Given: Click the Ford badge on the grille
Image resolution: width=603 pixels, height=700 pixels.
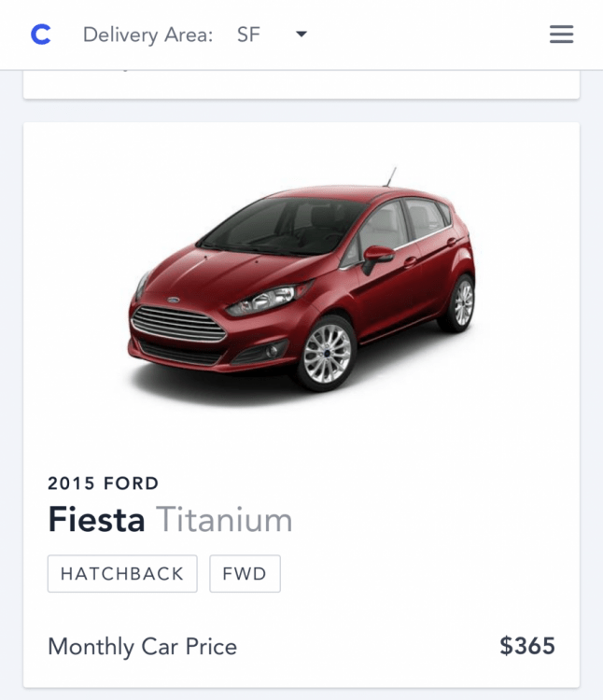Looking at the screenshot, I should tap(174, 301).
